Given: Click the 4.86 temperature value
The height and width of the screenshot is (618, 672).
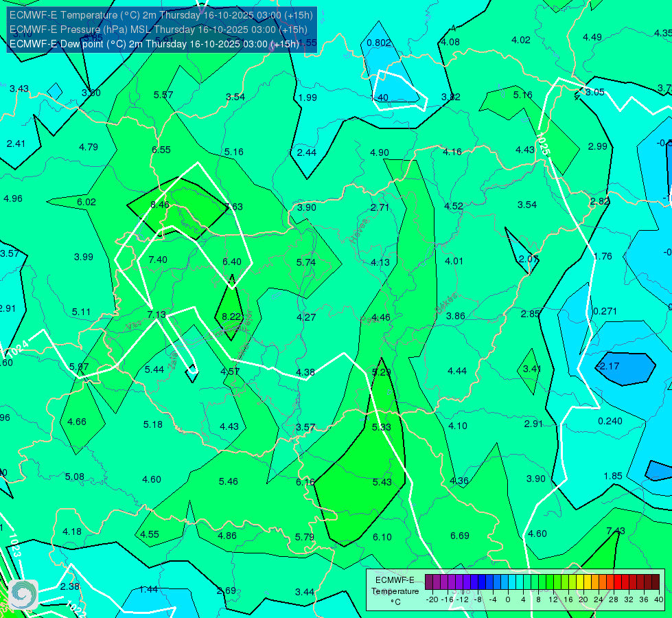Looking at the screenshot, I should 227,536.
